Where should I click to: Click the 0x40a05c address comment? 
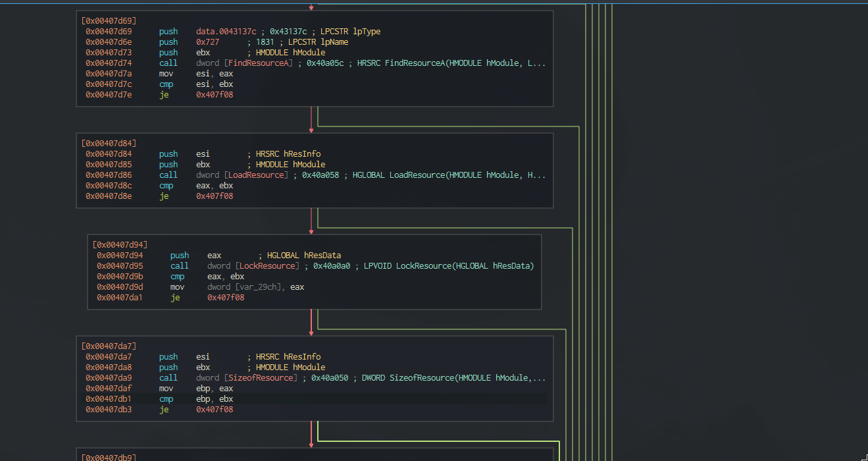326,63
